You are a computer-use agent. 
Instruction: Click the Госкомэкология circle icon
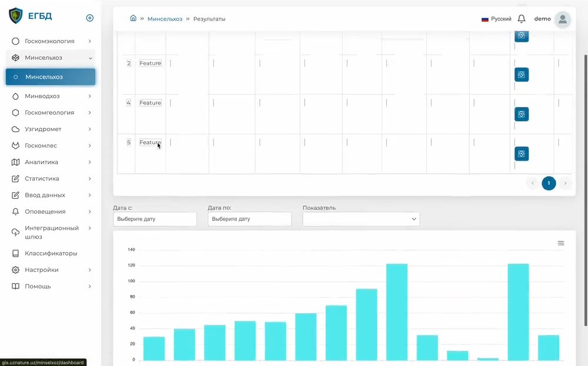pos(15,41)
